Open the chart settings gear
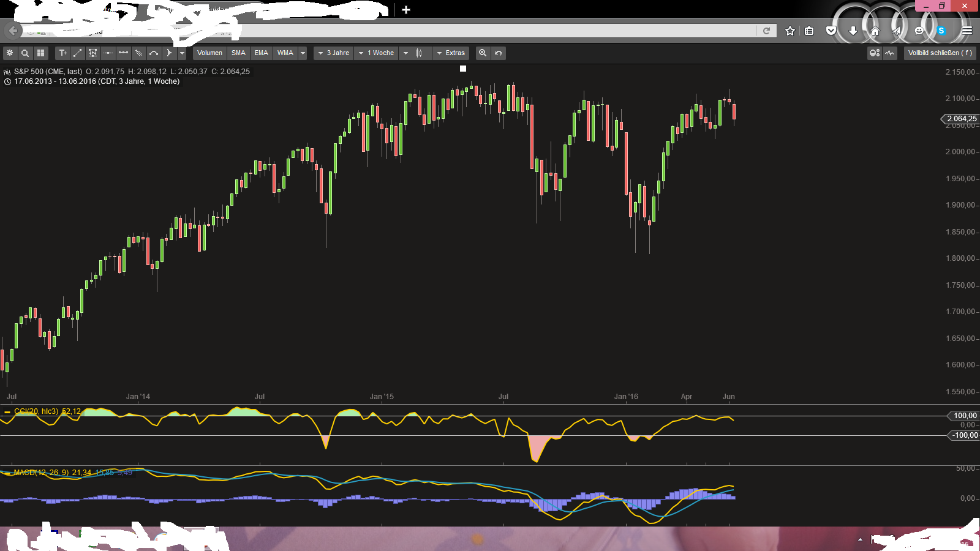980x551 pixels. tap(10, 53)
